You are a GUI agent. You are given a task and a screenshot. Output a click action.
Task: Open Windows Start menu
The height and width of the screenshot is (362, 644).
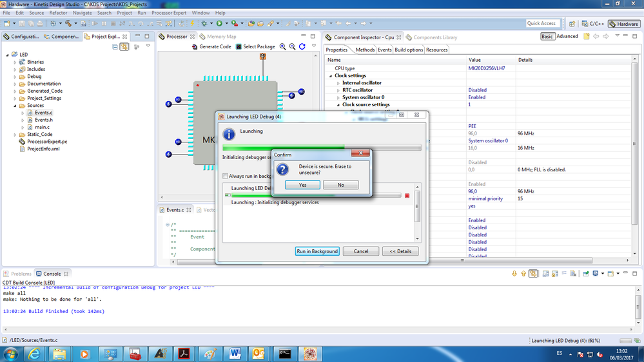click(10, 354)
